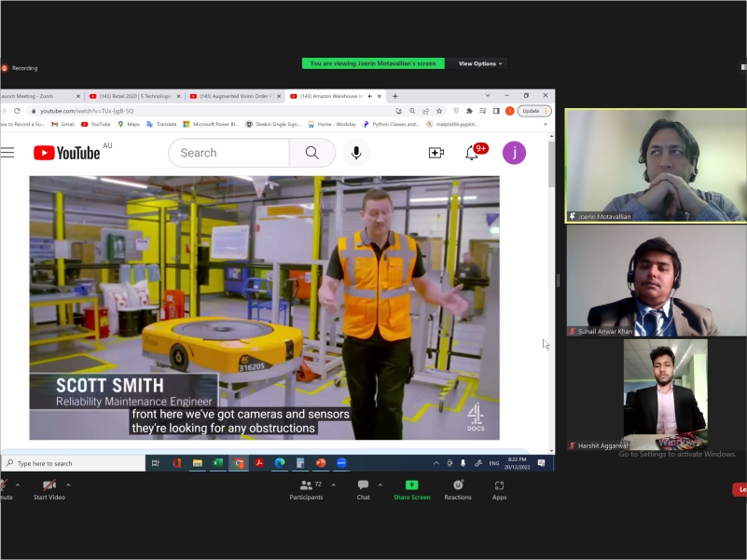The width and height of the screenshot is (747, 560).
Task: Open the Participants panel in Zoom
Action: click(x=306, y=490)
